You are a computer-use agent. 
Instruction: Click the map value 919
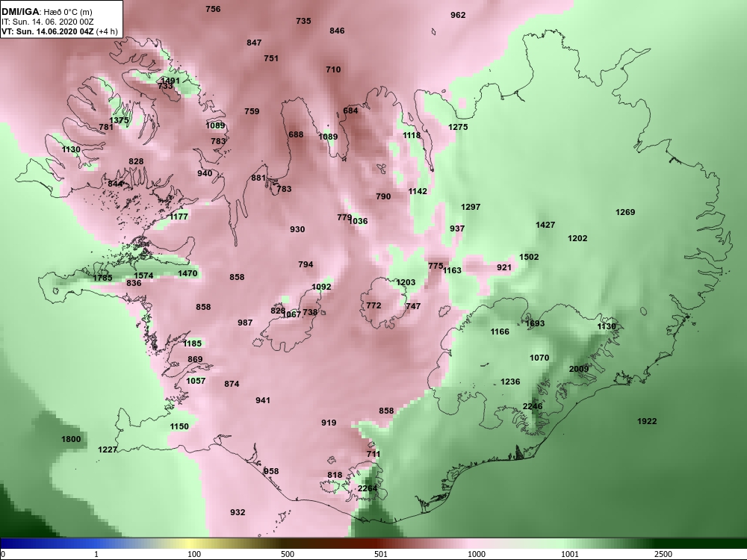(329, 423)
